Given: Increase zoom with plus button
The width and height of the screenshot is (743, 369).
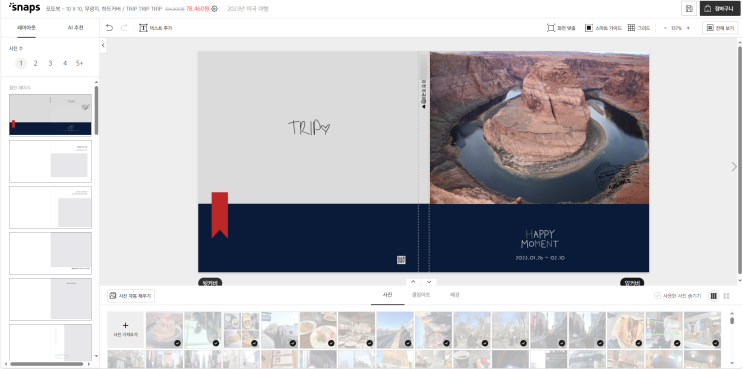Looking at the screenshot, I should coord(688,28).
